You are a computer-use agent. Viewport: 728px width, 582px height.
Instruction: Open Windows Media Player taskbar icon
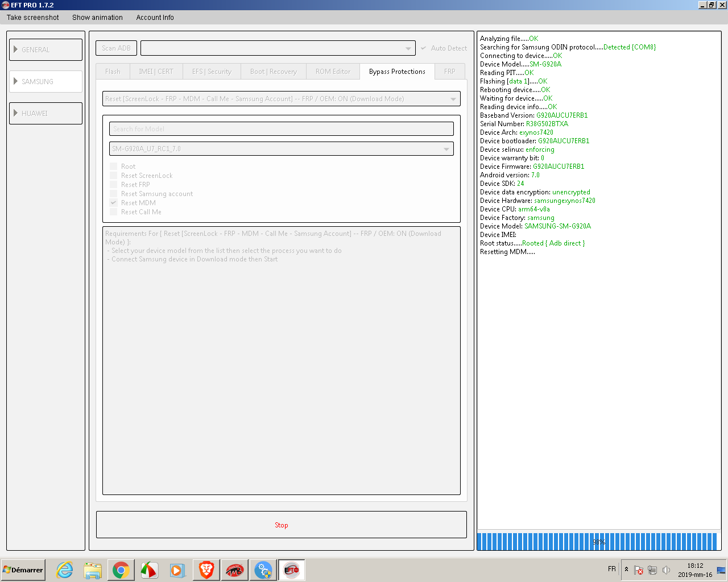pos(177,570)
